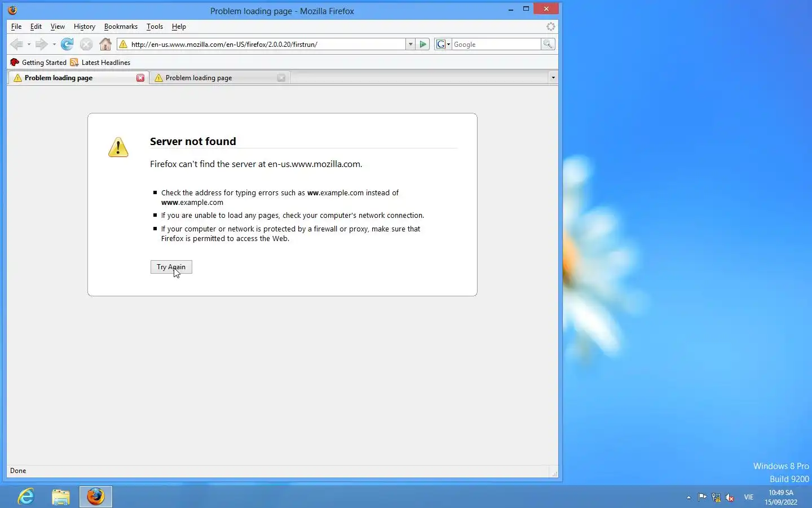Go back with the Back arrow

[16, 44]
